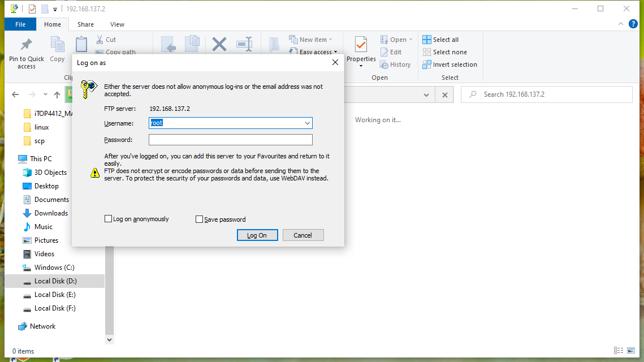This screenshot has height=362, width=644.
Task: Open Customize Quick Access Toolbar dropdown
Action: pyautogui.click(x=55, y=9)
